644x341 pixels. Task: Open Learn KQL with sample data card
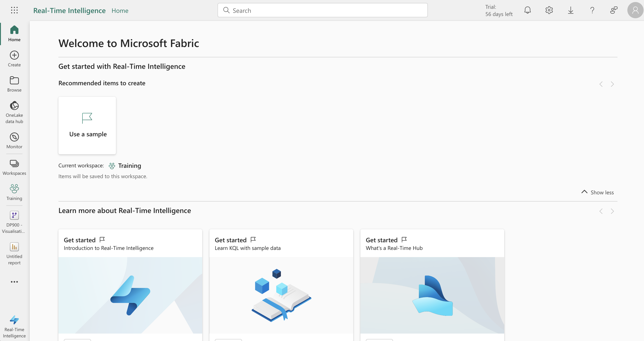(281, 285)
